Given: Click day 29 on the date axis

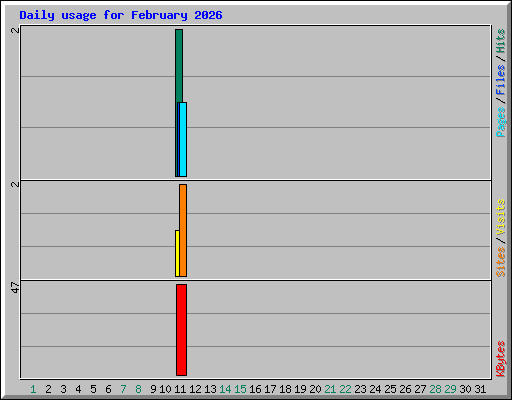Looking at the screenshot, I should click(450, 389).
